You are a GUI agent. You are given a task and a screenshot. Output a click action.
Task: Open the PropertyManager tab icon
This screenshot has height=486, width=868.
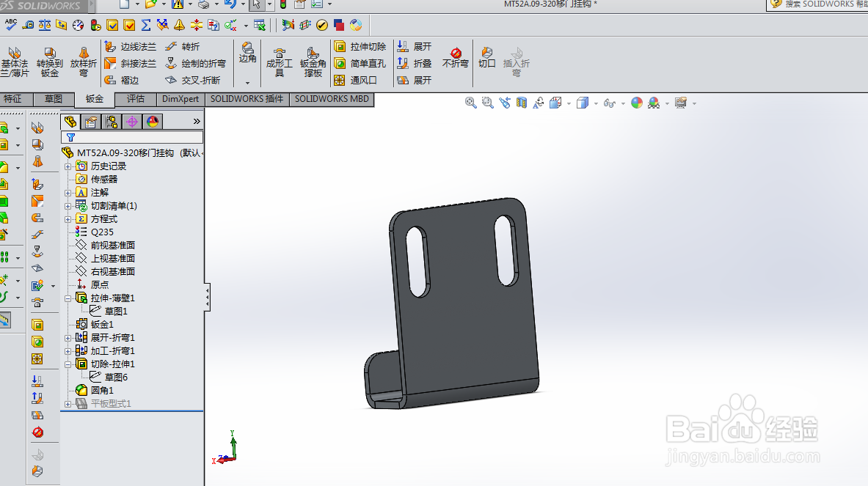[91, 122]
